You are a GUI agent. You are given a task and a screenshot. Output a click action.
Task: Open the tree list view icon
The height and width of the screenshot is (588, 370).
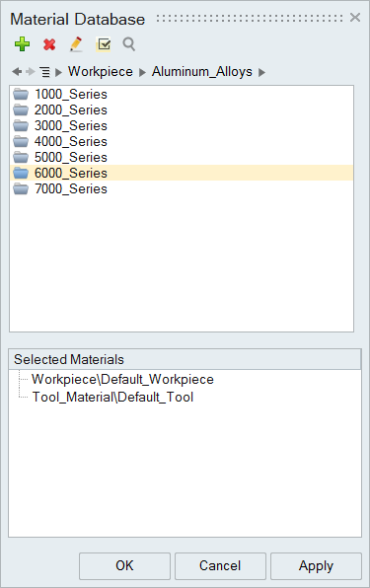(x=45, y=72)
